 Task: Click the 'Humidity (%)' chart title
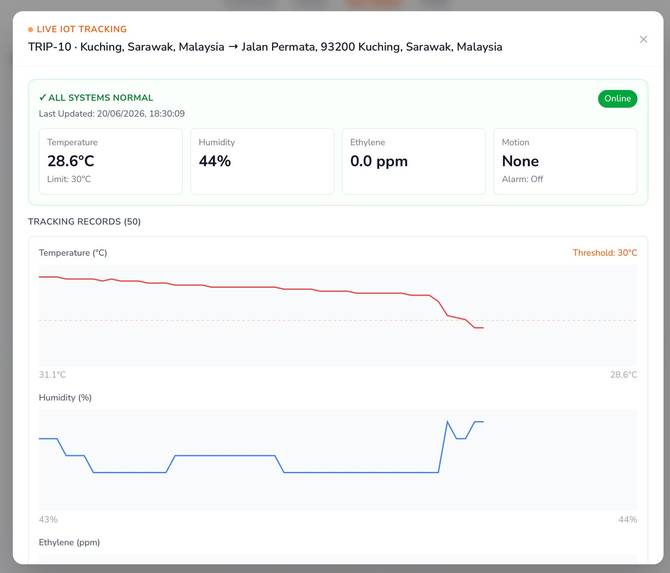click(65, 397)
